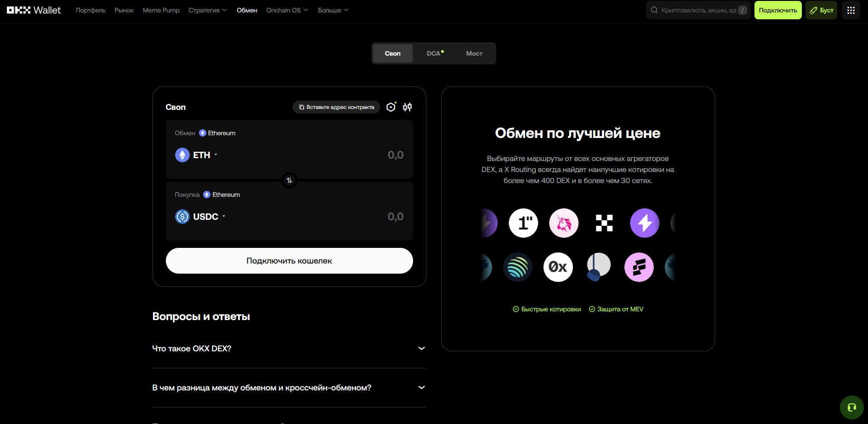Open the support headset chat icon

852,407
